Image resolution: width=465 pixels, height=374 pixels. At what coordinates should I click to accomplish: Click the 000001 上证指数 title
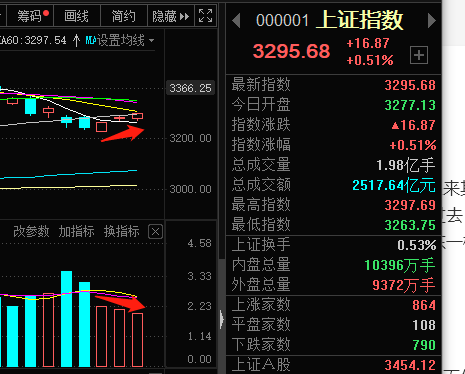[329, 20]
